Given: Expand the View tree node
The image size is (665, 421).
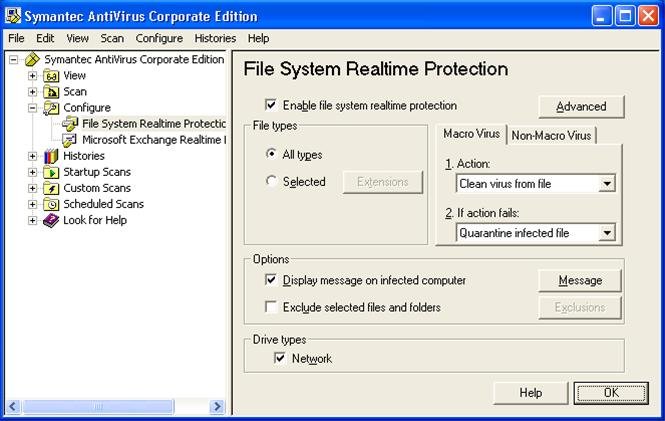Looking at the screenshot, I should point(32,76).
